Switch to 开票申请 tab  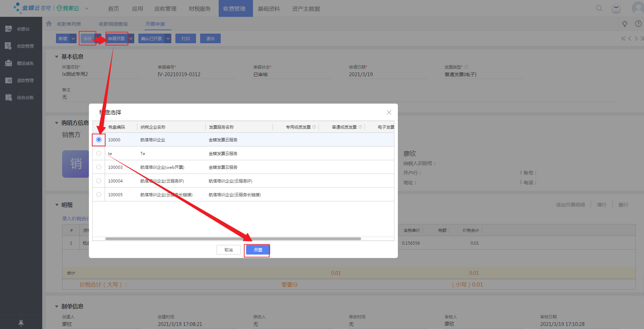click(155, 24)
